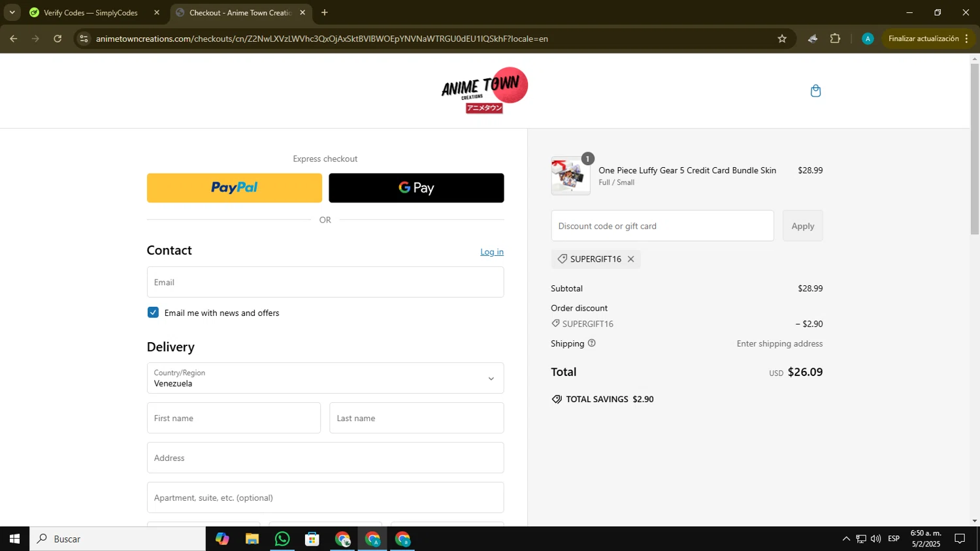This screenshot has height=551, width=980.
Task: Click the Discount code or gift card field
Action: pyautogui.click(x=662, y=226)
